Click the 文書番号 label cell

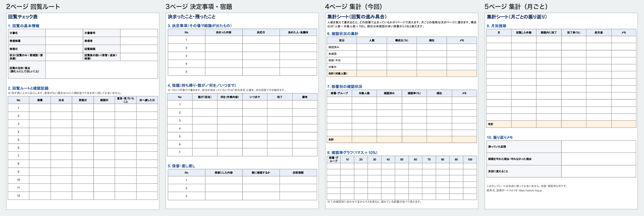coord(101,33)
